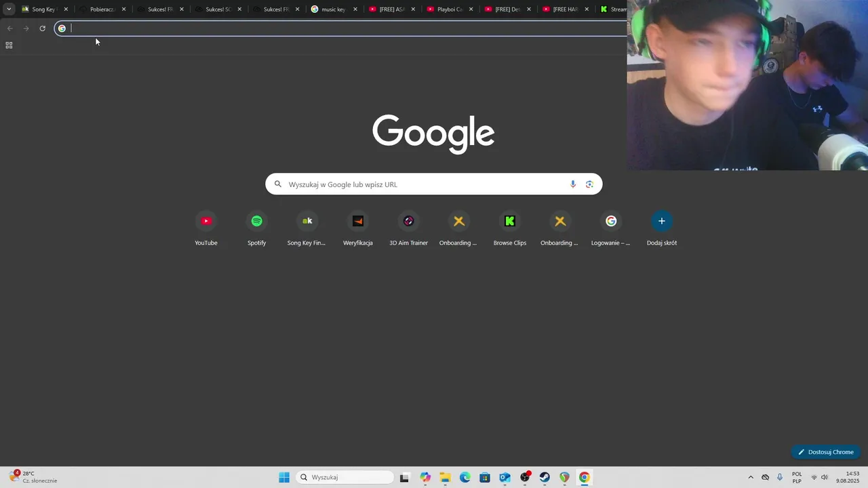
Task: Open Steam from the taskbar
Action: pos(545,477)
